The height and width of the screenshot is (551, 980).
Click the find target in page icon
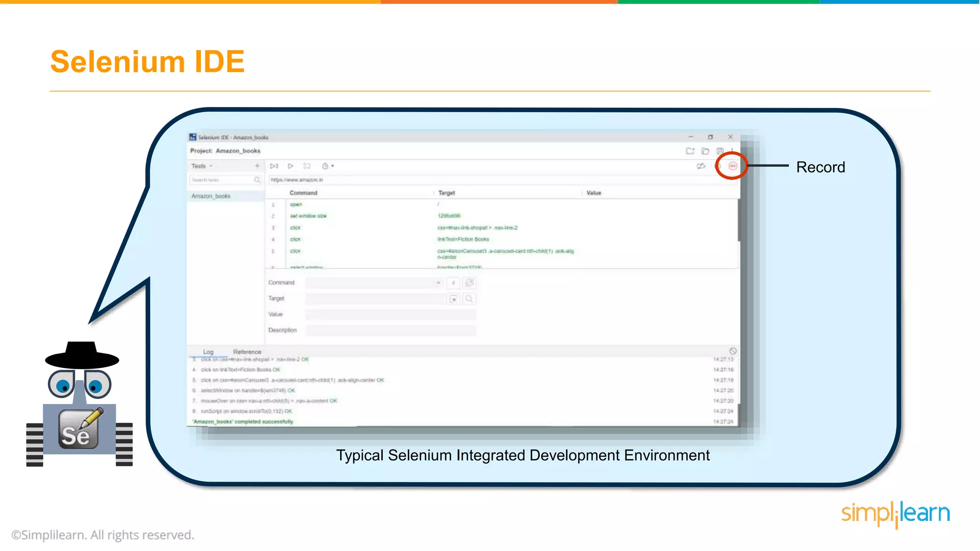469,299
